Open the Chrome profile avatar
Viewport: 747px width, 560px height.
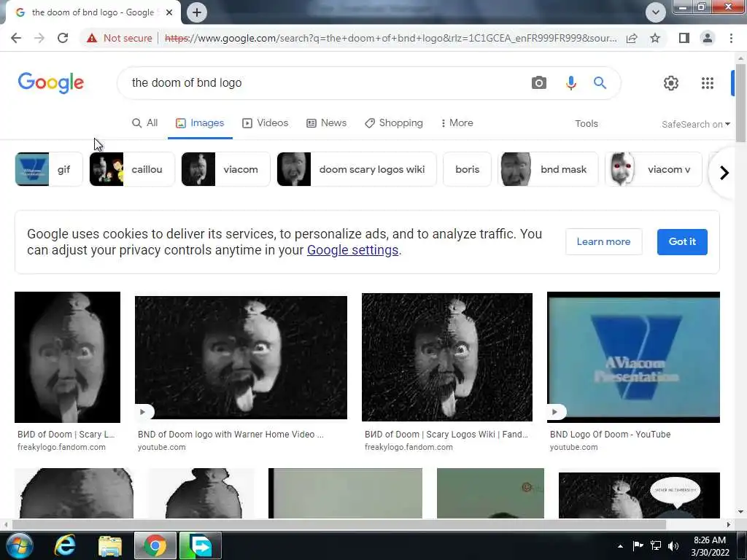(x=708, y=38)
